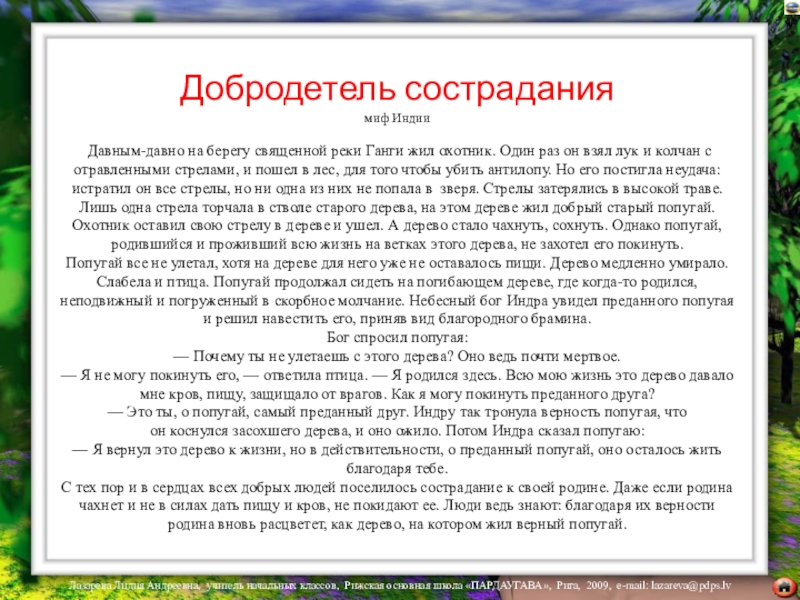Click the line starting "Я вернул это дерево к жизни"

pyautogui.click(x=397, y=450)
